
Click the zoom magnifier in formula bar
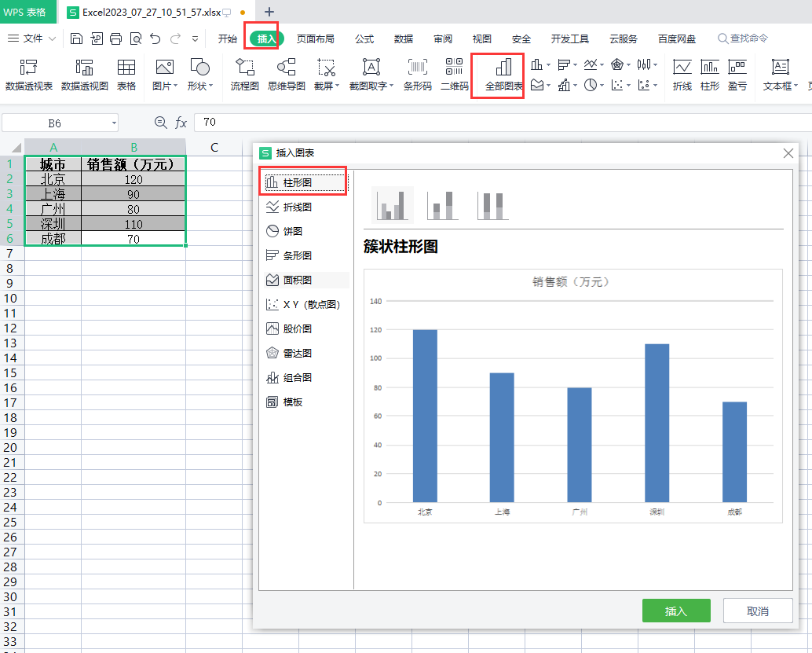click(160, 123)
